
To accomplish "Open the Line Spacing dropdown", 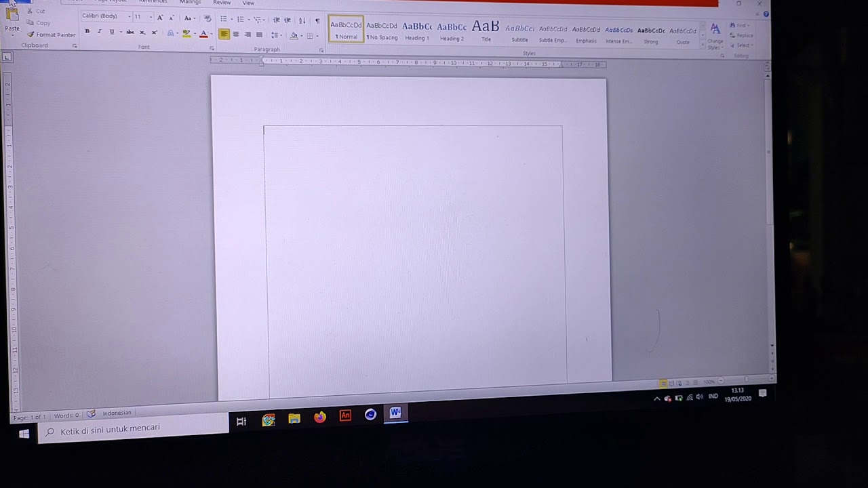I will pos(276,35).
